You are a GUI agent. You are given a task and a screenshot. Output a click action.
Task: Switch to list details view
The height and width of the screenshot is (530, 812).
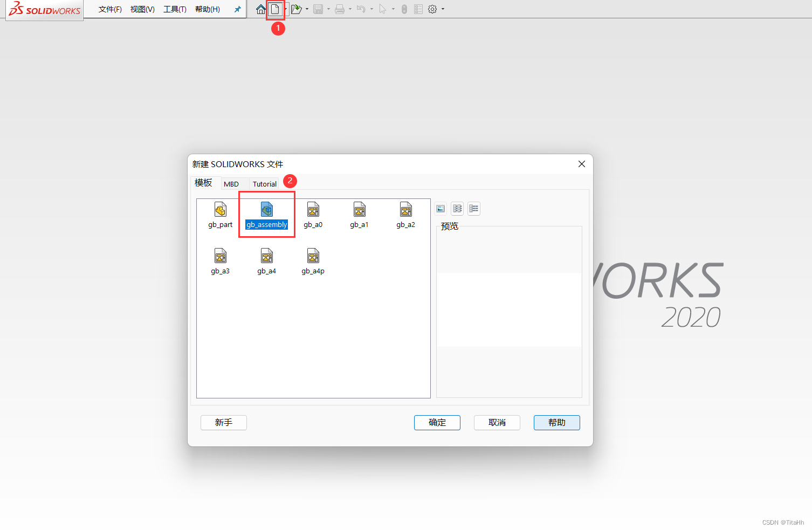click(x=474, y=209)
